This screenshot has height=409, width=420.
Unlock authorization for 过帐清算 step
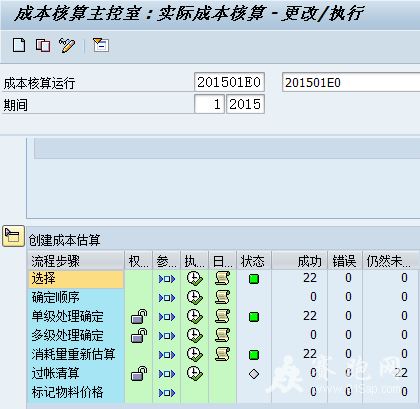pyautogui.click(x=139, y=373)
